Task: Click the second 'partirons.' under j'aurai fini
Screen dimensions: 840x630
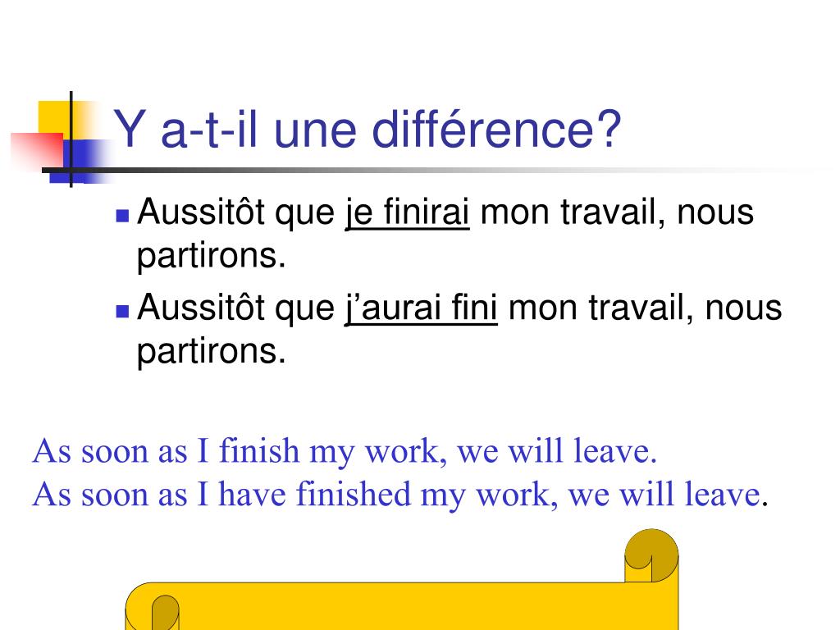Action: pos(212,351)
